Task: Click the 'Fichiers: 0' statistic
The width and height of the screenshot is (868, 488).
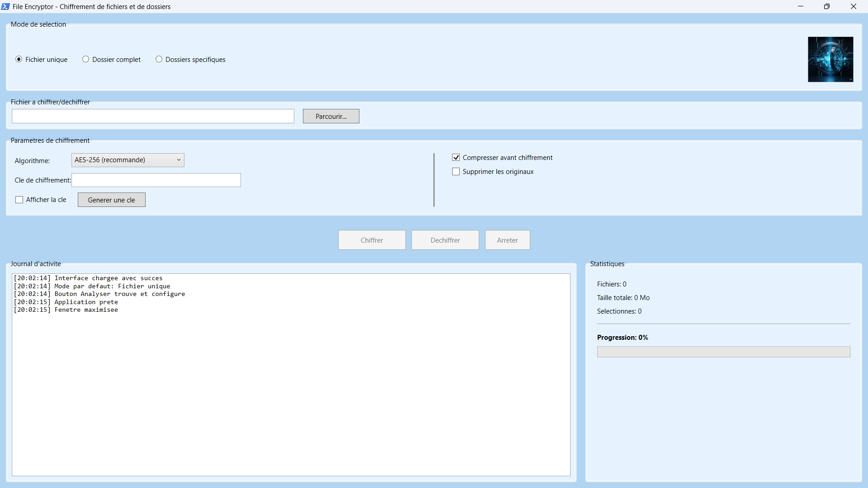Action: pyautogui.click(x=612, y=284)
